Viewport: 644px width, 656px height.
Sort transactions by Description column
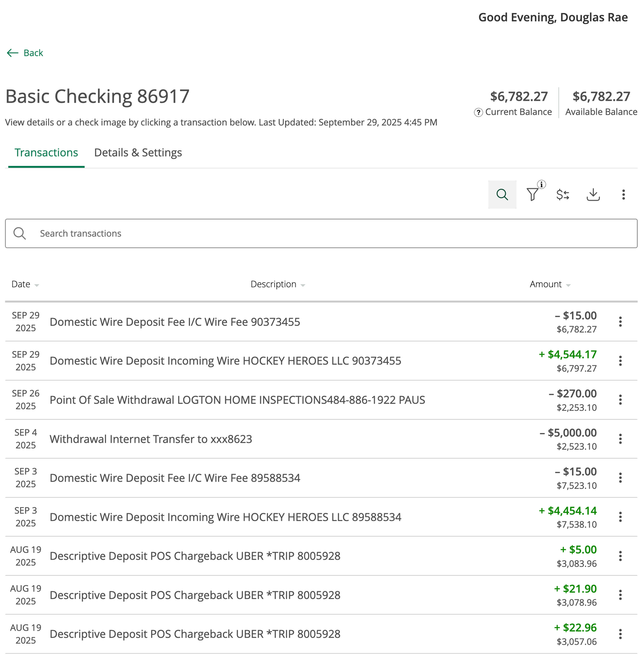click(x=277, y=285)
